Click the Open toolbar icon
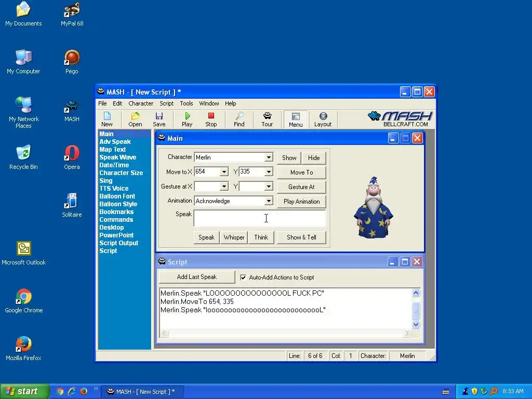This screenshot has width=532, height=399. 135,119
